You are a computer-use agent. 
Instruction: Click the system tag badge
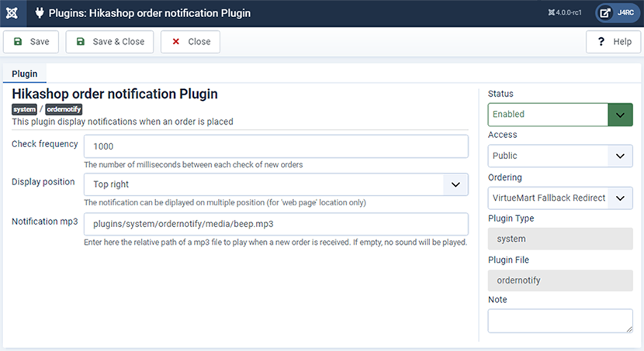tap(24, 109)
